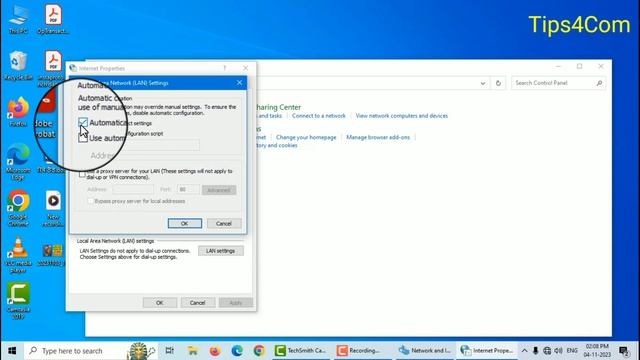This screenshot has width=640, height=360.
Task: Open the Camtasia 2019 desktop shortcut
Action: pos(18,301)
